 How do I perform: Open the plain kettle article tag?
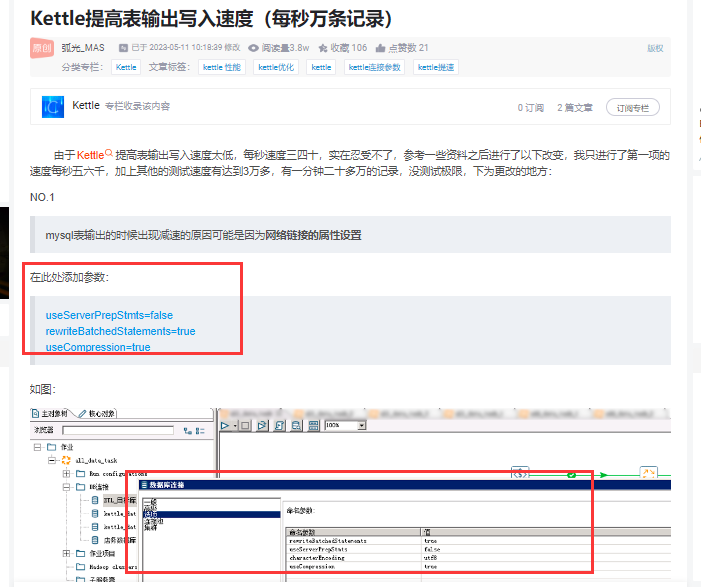pyautogui.click(x=321, y=68)
